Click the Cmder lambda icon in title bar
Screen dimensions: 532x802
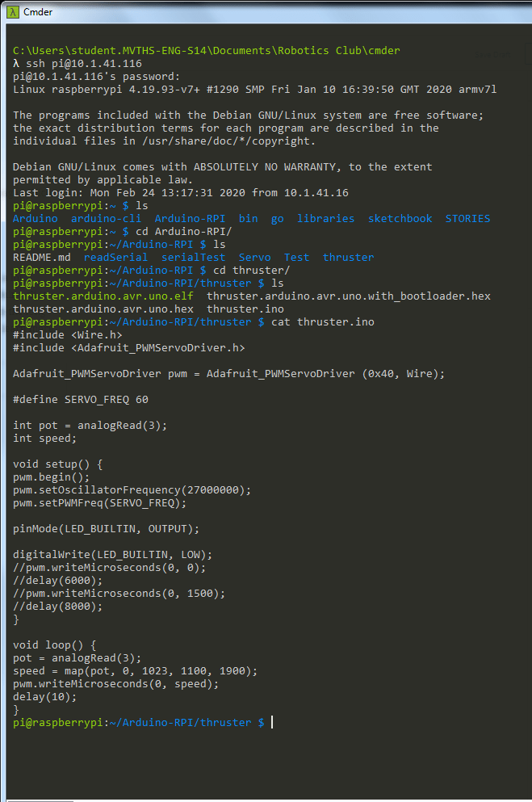(x=11, y=10)
